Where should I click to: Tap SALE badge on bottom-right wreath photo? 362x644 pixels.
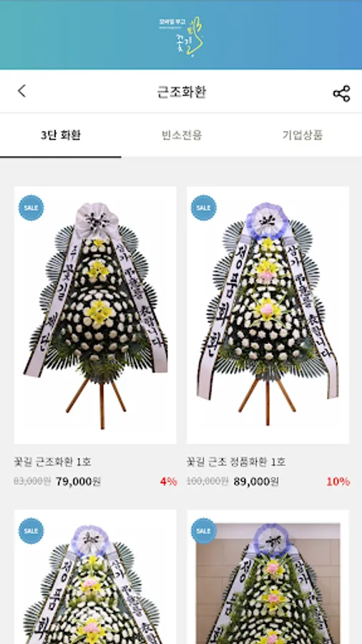coord(204,531)
